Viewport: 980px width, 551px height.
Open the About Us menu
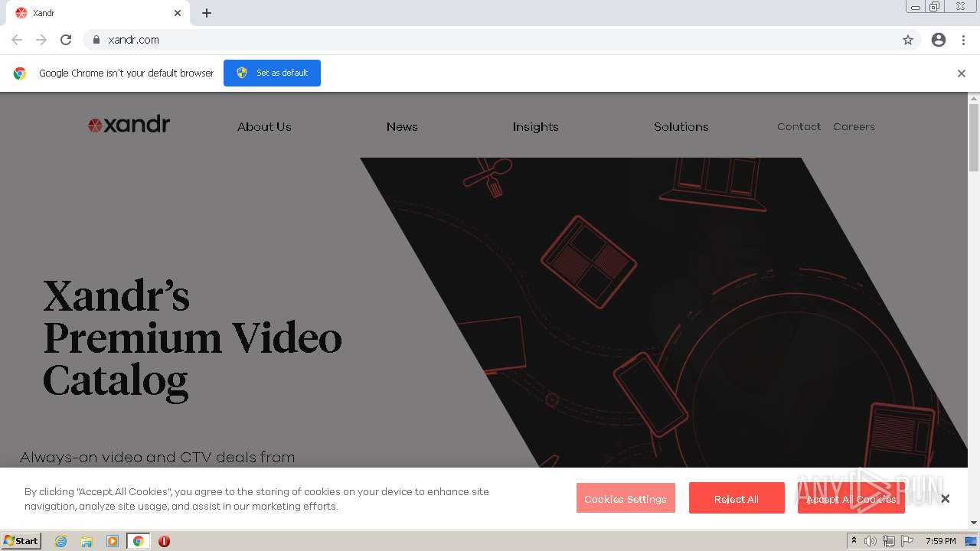pos(264,127)
